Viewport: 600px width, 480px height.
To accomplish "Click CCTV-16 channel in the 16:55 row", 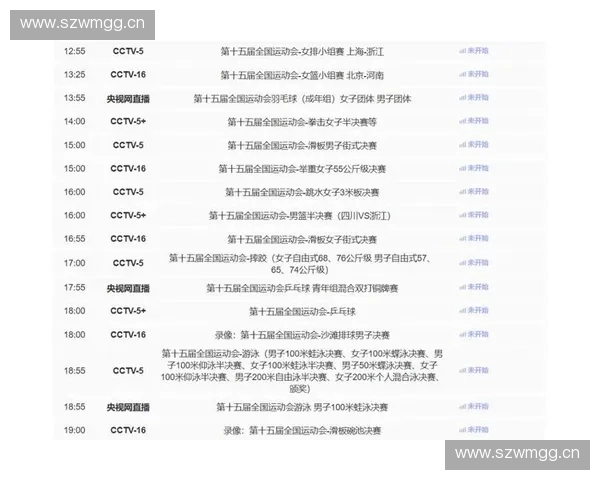I will click(x=128, y=239).
